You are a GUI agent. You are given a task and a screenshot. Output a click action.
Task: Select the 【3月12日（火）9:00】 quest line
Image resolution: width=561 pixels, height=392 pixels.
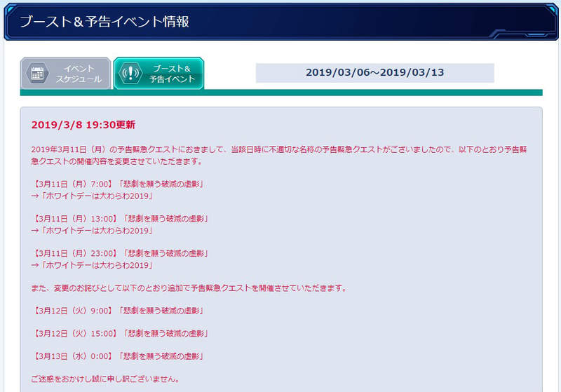pos(119,311)
